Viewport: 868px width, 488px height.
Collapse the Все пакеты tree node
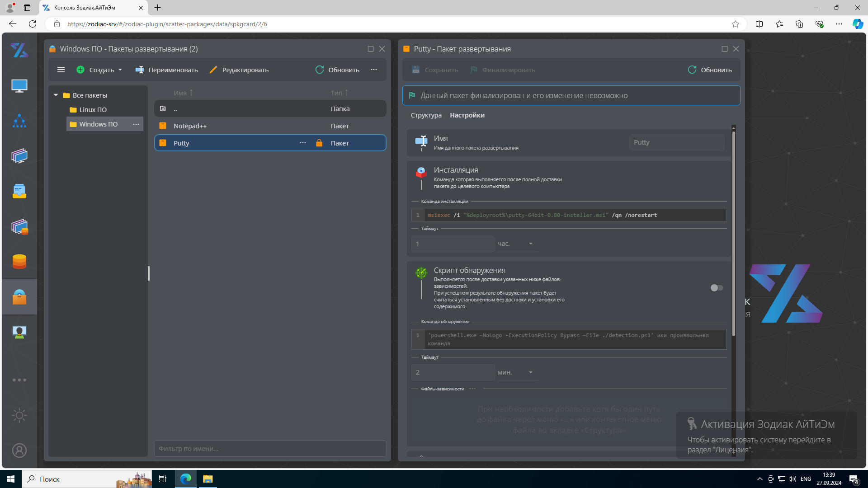click(56, 95)
